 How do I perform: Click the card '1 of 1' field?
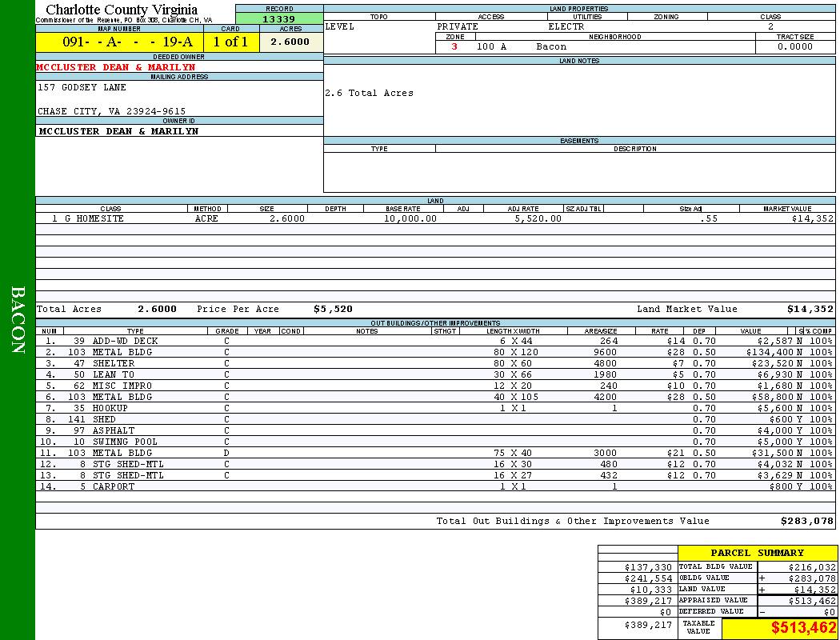(230, 42)
